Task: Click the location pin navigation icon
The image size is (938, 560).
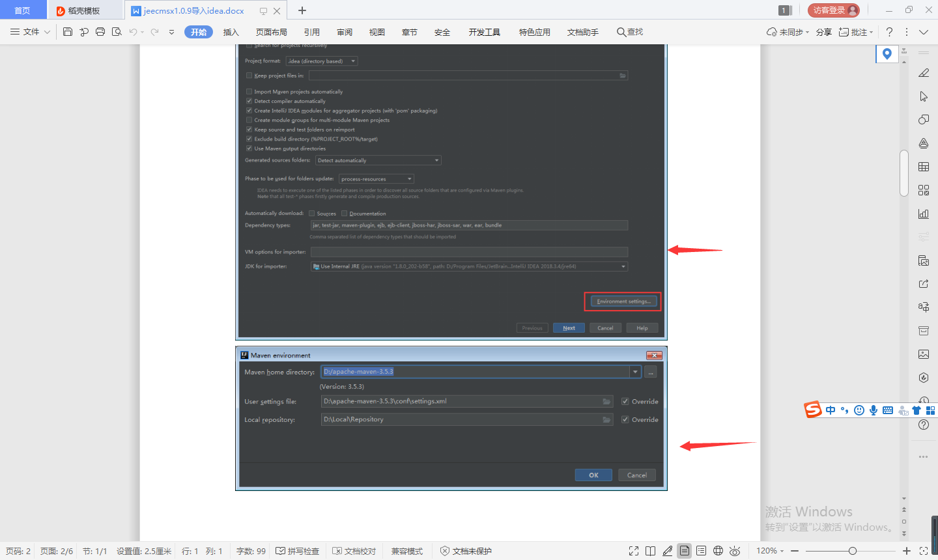Action: click(x=887, y=54)
